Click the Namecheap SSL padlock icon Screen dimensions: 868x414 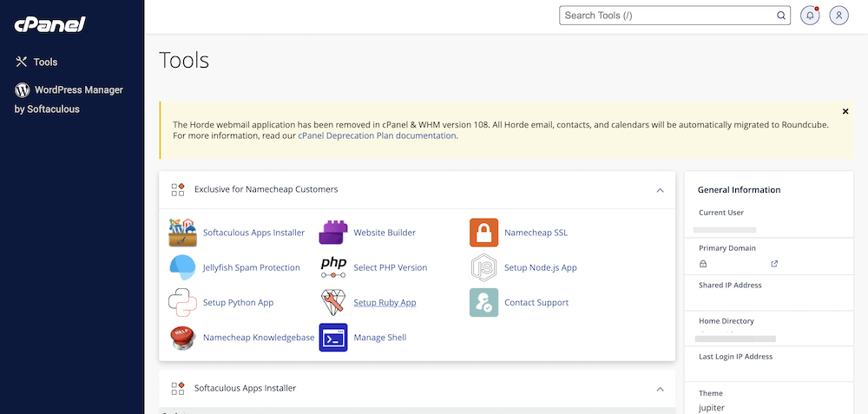483,233
